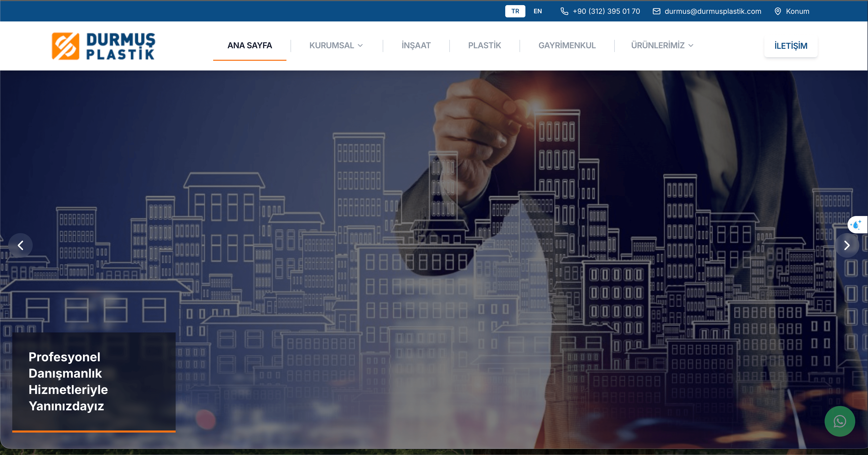Viewport: 868px width, 455px height.
Task: Switch language to TR
Action: pyautogui.click(x=515, y=11)
